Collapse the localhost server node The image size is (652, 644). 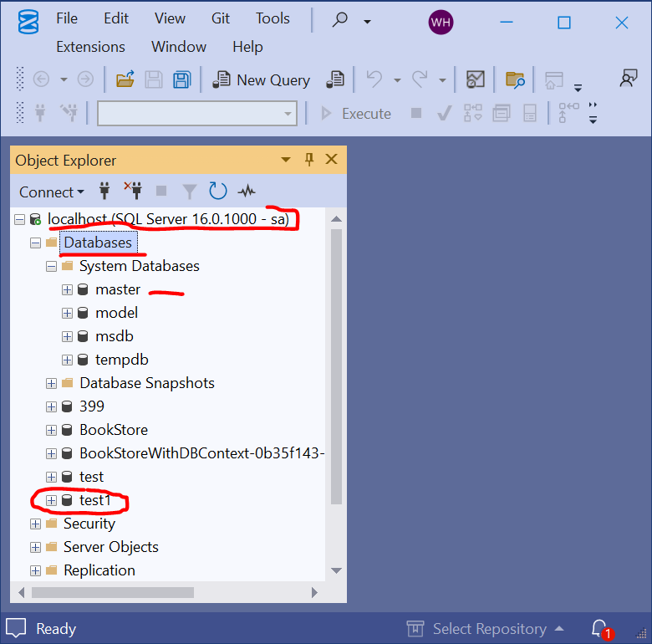coord(19,219)
